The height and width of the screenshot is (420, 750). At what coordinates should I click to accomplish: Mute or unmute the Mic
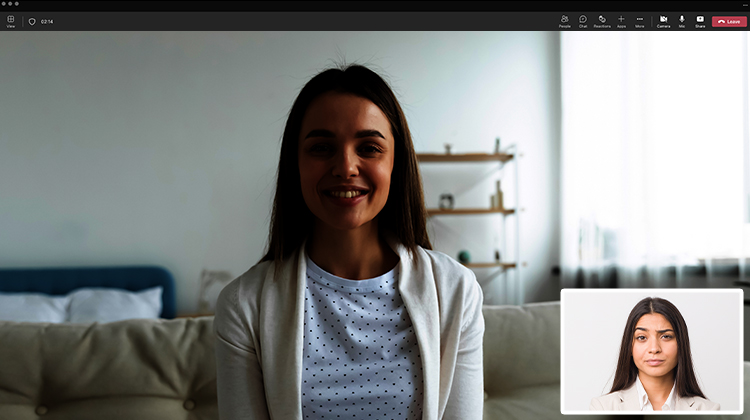pos(682,21)
